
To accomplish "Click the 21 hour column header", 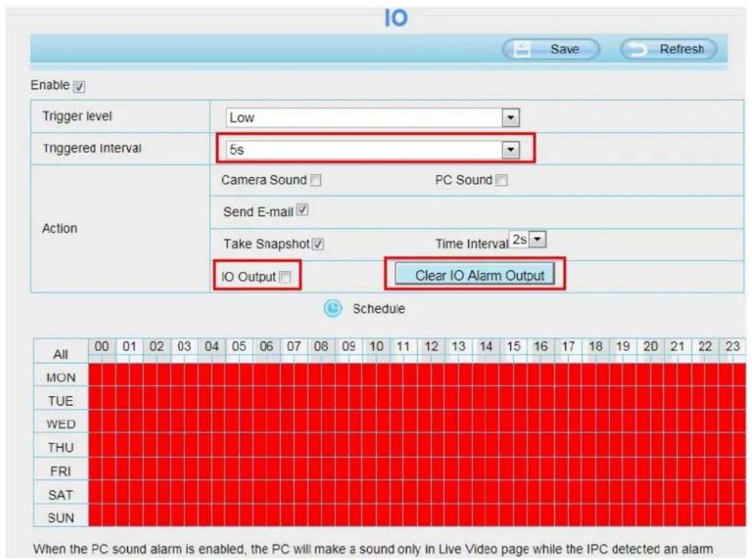I will (678, 347).
